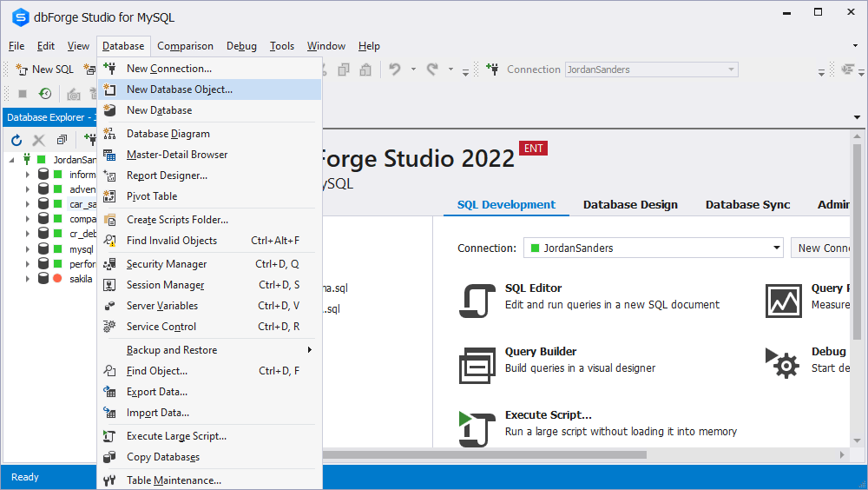Viewport: 868px width, 490px height.
Task: Open Table Maintenance from the menu
Action: click(x=209, y=480)
